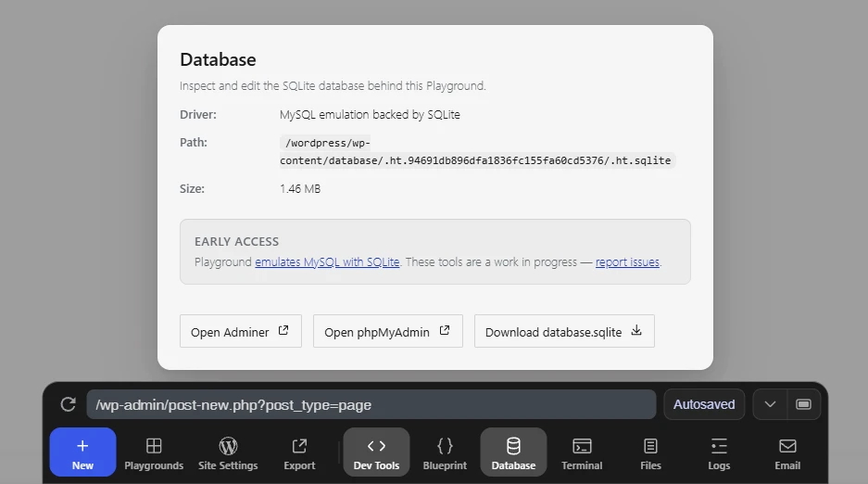Select the database path text

[x=477, y=152]
